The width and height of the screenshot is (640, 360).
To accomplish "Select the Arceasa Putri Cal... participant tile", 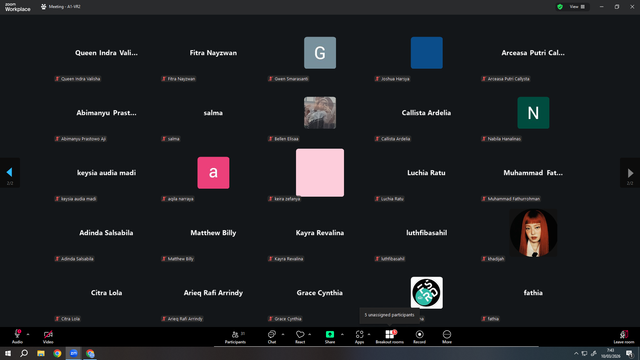I will point(533,53).
